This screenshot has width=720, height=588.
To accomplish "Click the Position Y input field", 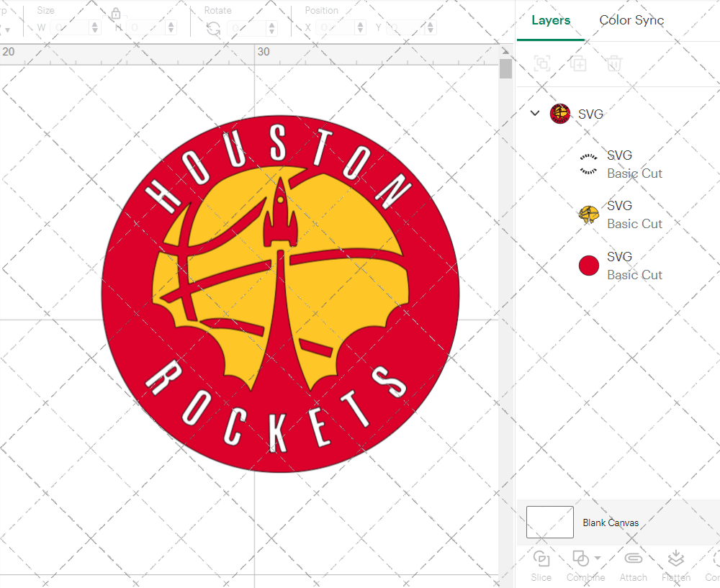I will 405,27.
